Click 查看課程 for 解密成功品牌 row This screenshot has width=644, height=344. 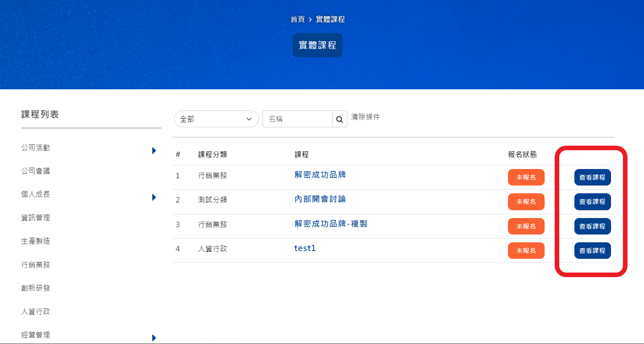point(592,177)
